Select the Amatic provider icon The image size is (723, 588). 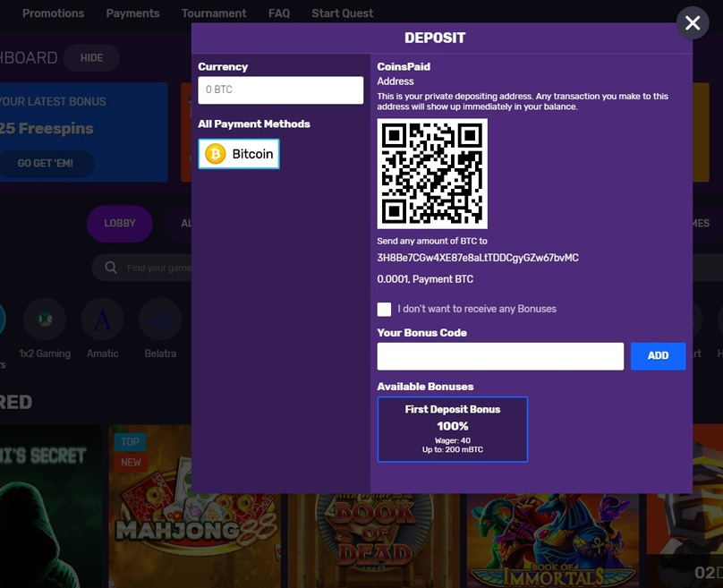(102, 320)
